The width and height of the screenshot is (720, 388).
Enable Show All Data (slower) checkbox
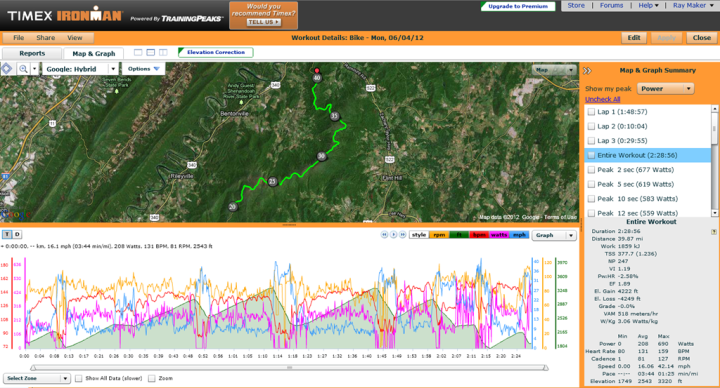tap(79, 378)
